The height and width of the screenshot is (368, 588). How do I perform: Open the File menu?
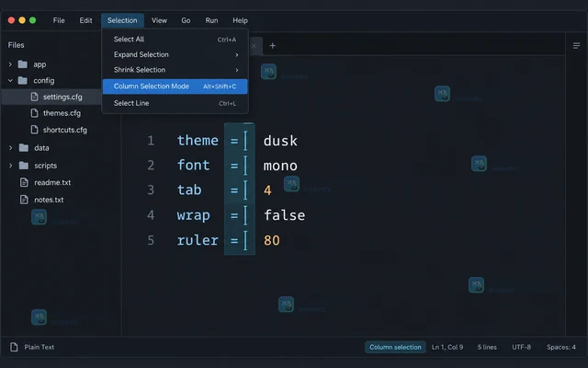click(x=59, y=20)
